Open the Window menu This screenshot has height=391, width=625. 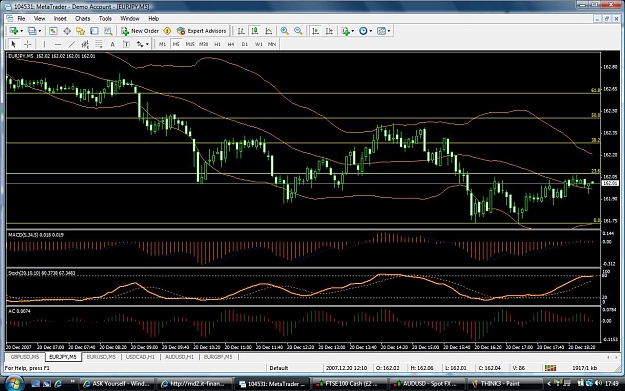[130, 18]
